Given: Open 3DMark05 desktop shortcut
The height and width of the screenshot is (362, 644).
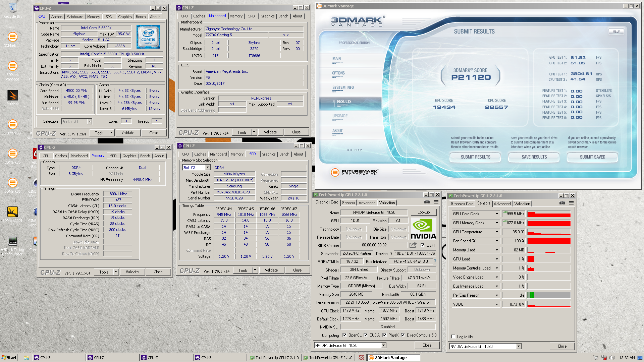Looking at the screenshot, I should pyautogui.click(x=12, y=156).
